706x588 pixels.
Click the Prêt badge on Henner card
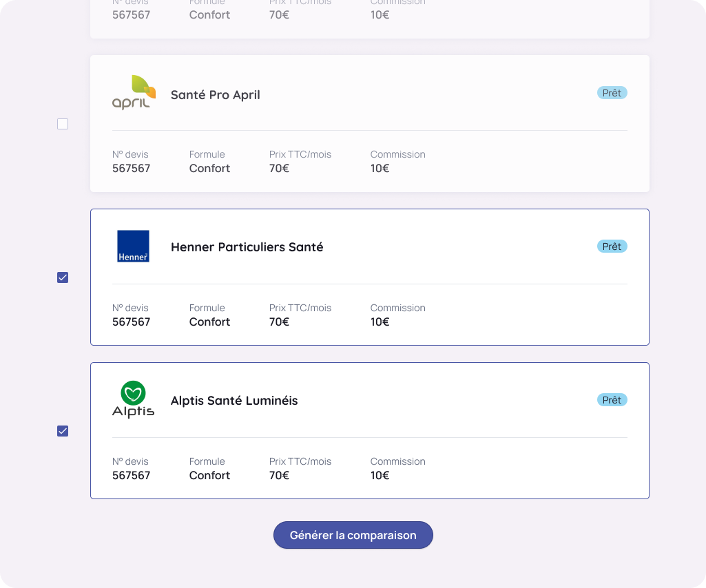(612, 246)
